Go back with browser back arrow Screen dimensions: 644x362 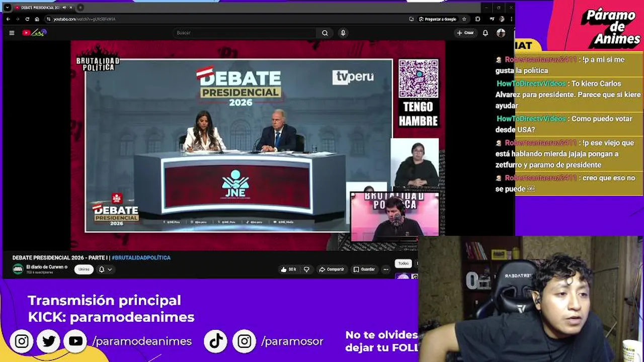(x=8, y=19)
